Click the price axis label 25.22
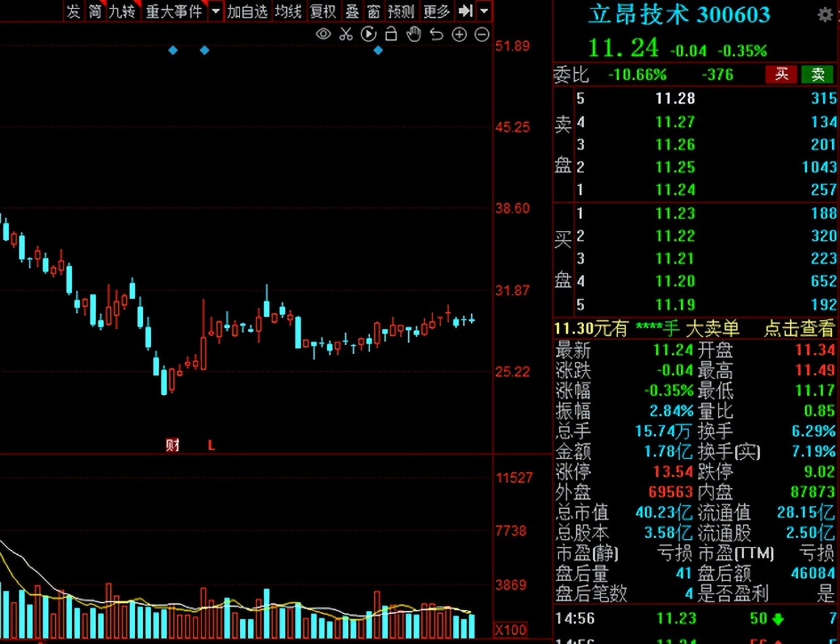The width and height of the screenshot is (840, 644). [513, 372]
